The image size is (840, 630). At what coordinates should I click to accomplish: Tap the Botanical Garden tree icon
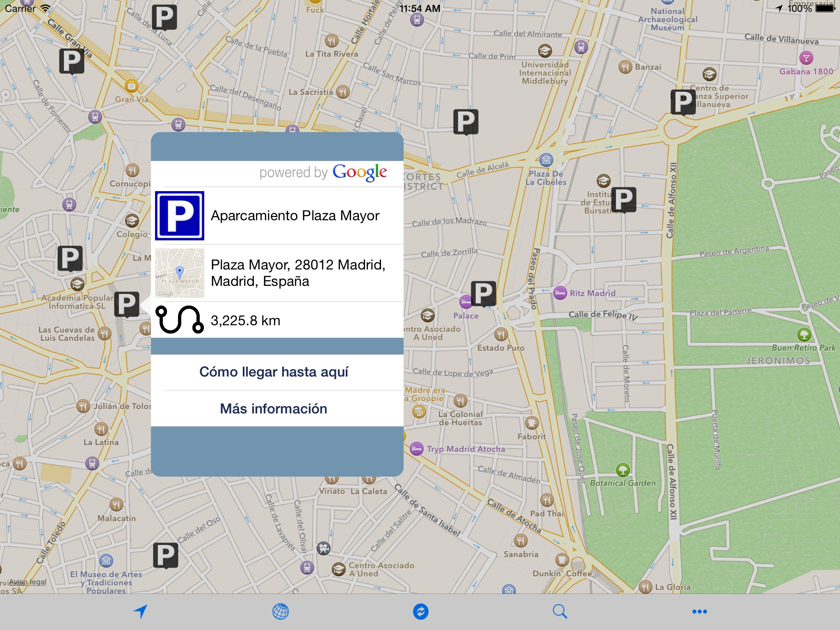[623, 470]
